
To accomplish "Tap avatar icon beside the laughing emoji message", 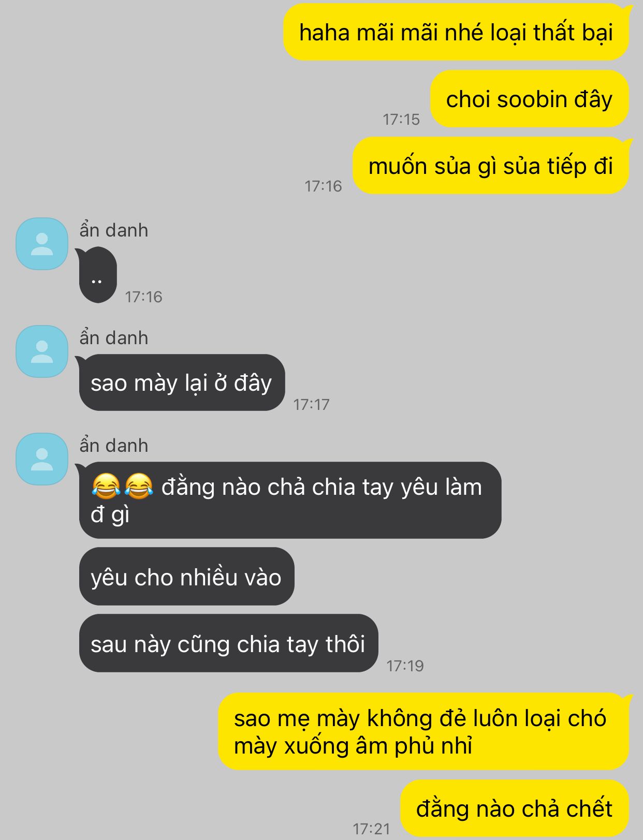I will click(x=42, y=459).
